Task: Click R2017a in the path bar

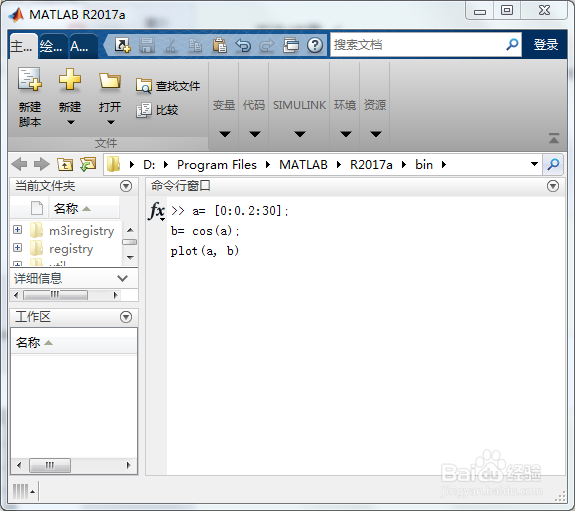Action: coord(371,165)
